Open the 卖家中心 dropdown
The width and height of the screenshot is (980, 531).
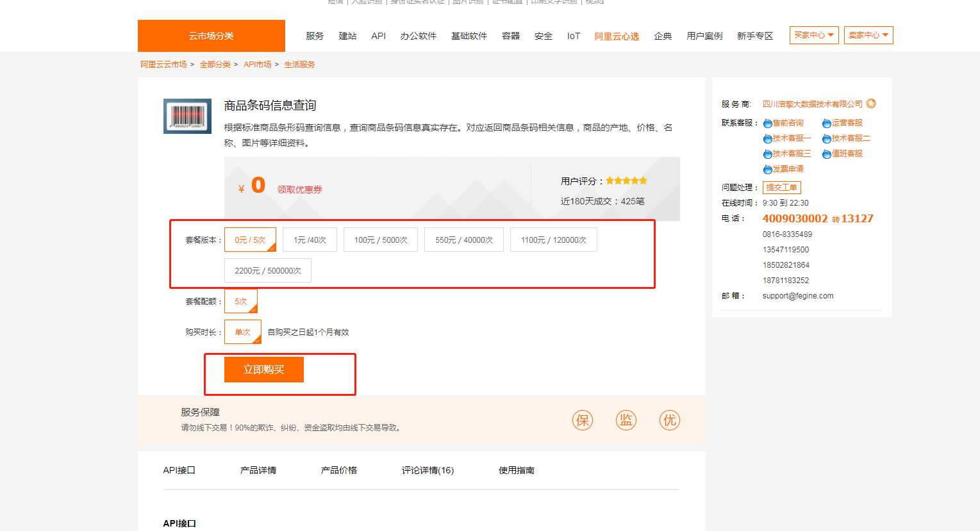868,35
